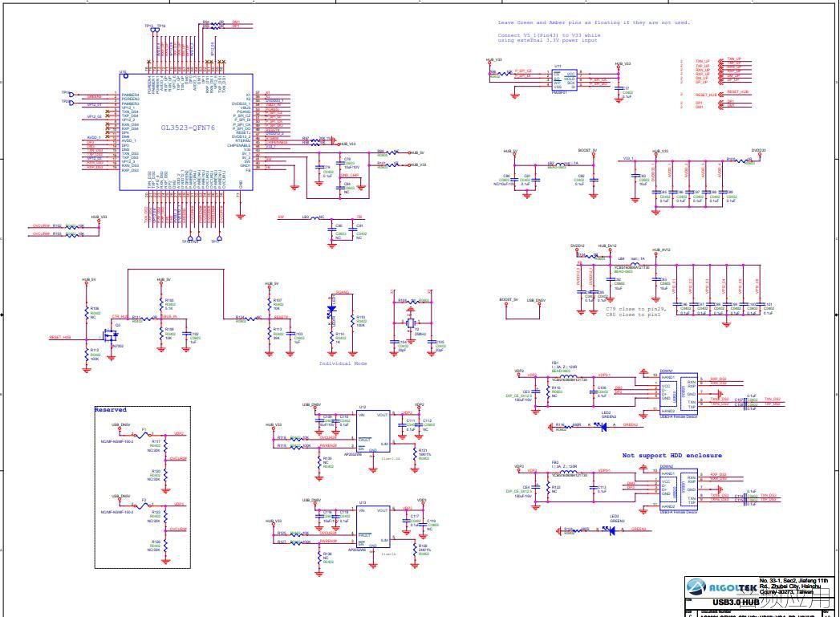The height and width of the screenshot is (617, 840).
Task: Click the 'Leave Green and Amber pins' note
Action: click(x=594, y=22)
